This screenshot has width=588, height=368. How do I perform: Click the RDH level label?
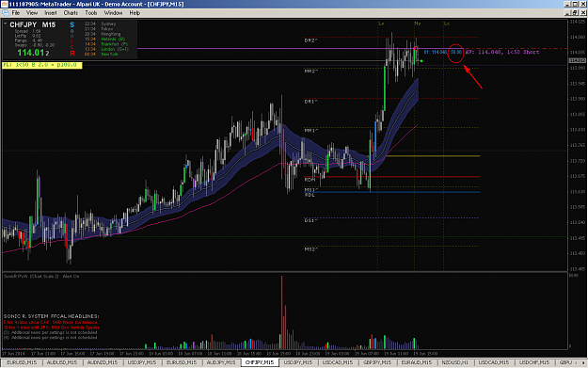tap(310, 180)
